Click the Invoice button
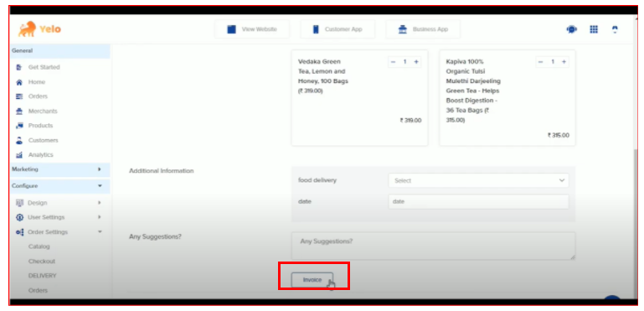This screenshot has height=311, width=644. (312, 280)
